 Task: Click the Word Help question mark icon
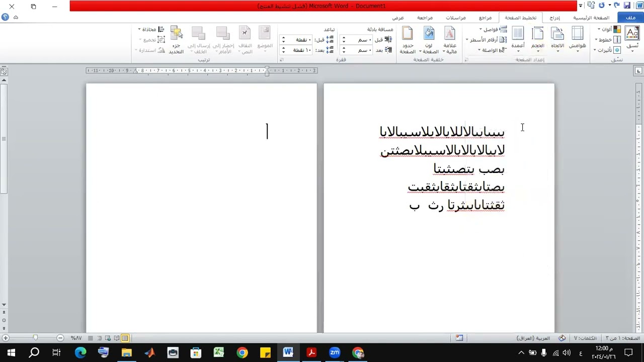click(x=5, y=17)
